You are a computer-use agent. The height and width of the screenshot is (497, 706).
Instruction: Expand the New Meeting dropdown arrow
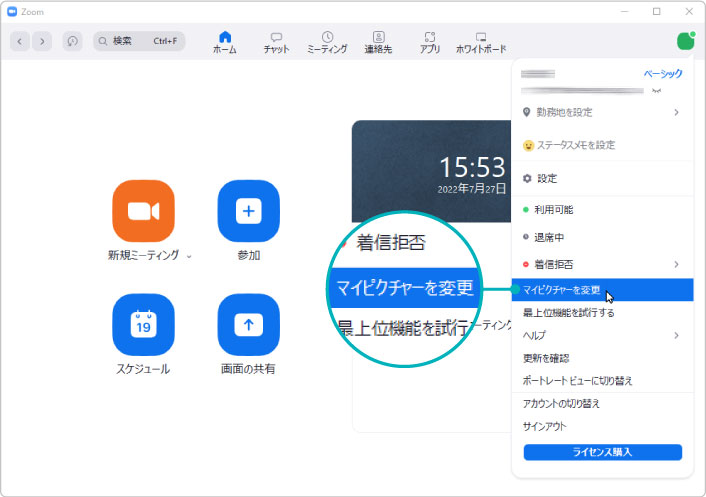189,256
